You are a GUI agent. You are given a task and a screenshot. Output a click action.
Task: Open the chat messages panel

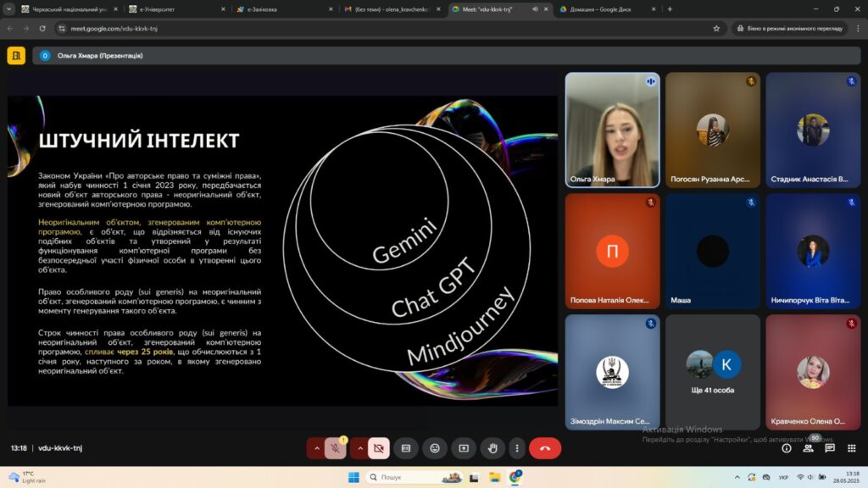point(830,448)
